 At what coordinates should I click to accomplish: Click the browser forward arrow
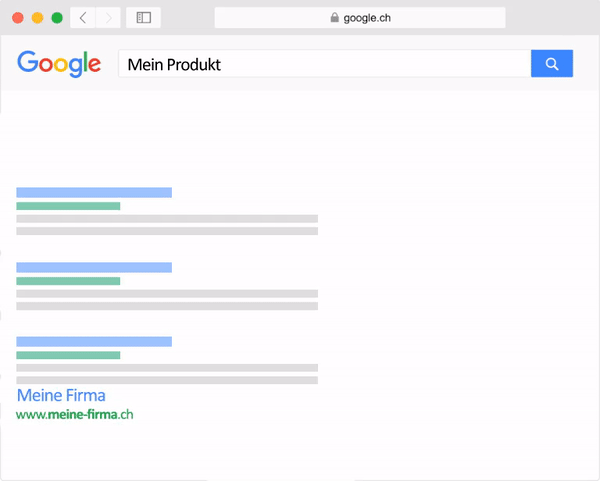point(108,18)
